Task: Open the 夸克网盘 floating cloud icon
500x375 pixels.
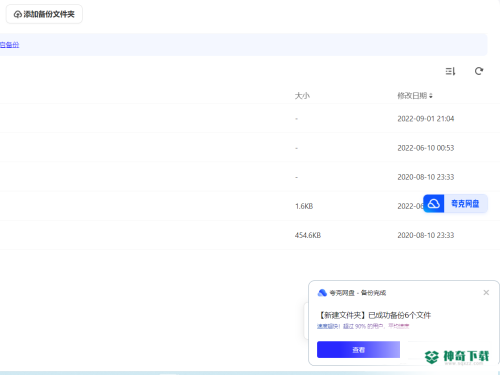Action: pos(434,203)
